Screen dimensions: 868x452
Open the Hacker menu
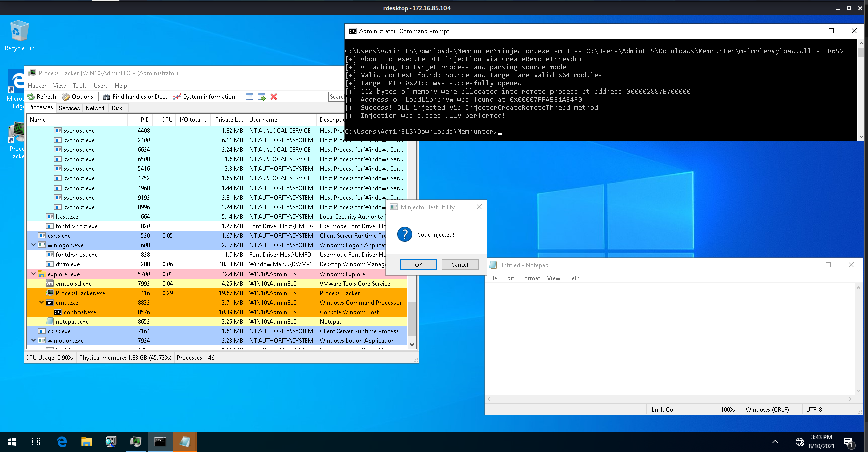click(37, 86)
